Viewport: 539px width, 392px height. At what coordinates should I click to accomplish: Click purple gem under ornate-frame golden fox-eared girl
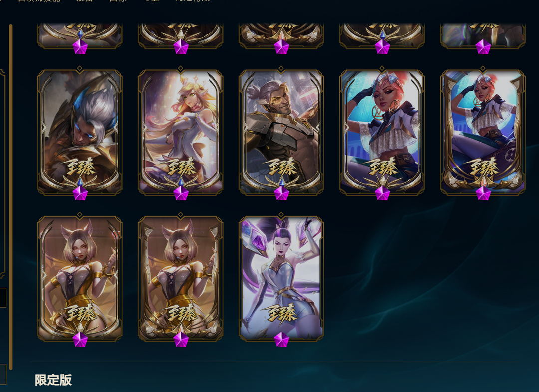pyautogui.click(x=181, y=339)
